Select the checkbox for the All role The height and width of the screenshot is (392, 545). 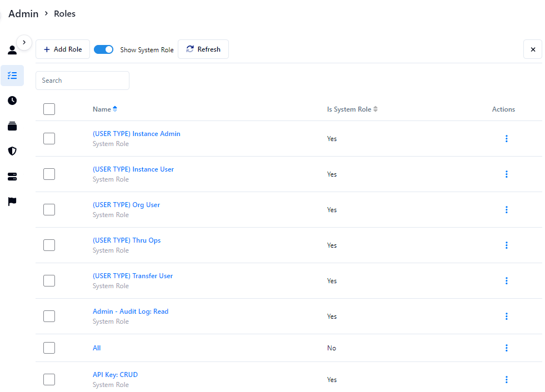pyautogui.click(x=49, y=348)
